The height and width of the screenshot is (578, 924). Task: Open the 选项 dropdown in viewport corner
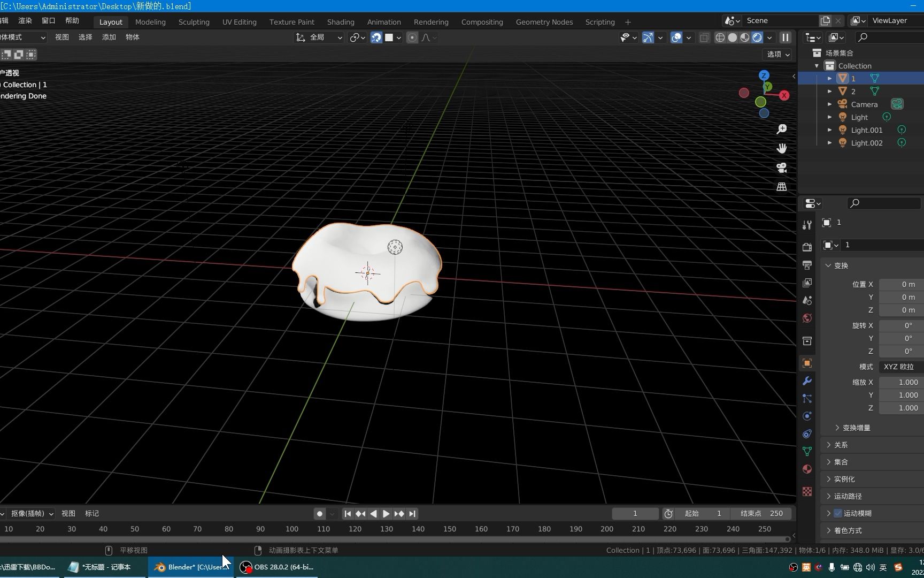coord(776,54)
